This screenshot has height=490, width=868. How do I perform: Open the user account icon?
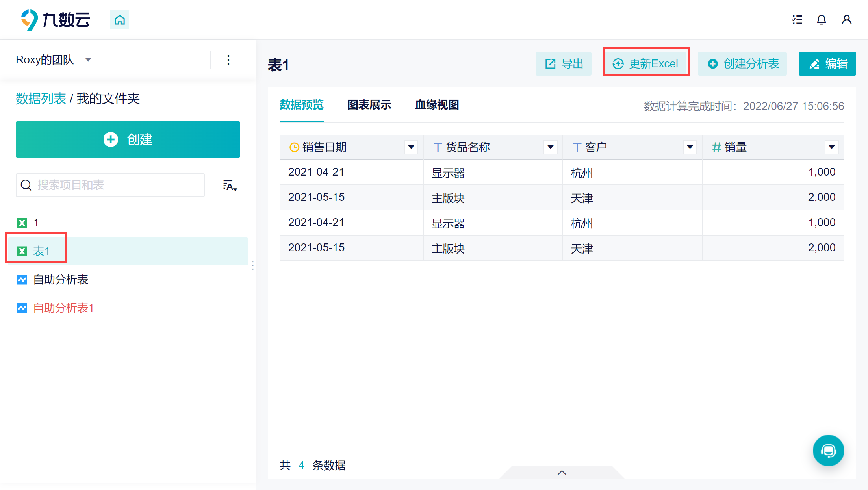pos(846,20)
